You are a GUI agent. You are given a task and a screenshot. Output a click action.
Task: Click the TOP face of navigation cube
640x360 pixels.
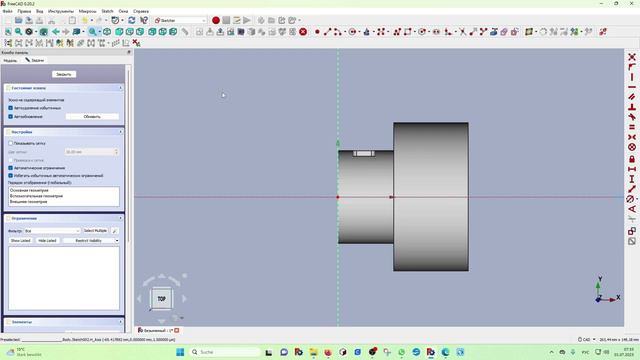(162, 299)
